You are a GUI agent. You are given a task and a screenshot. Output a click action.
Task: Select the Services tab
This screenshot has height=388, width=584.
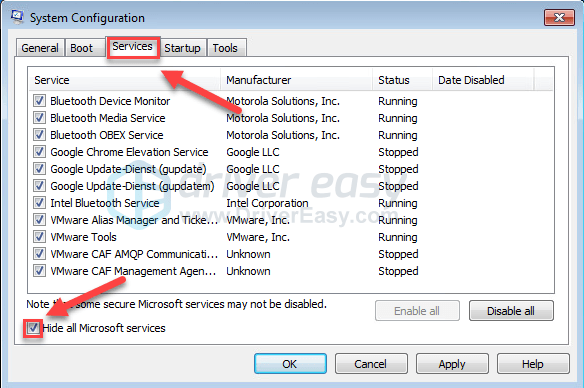pos(133,47)
